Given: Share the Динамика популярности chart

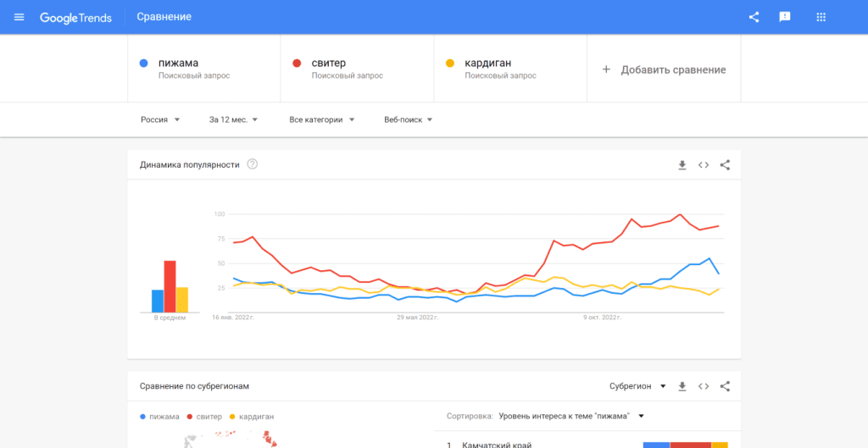Looking at the screenshot, I should click(x=725, y=165).
